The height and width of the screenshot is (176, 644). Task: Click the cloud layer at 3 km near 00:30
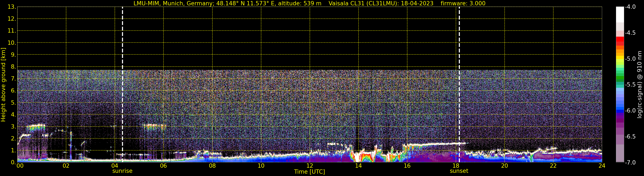tap(36, 126)
